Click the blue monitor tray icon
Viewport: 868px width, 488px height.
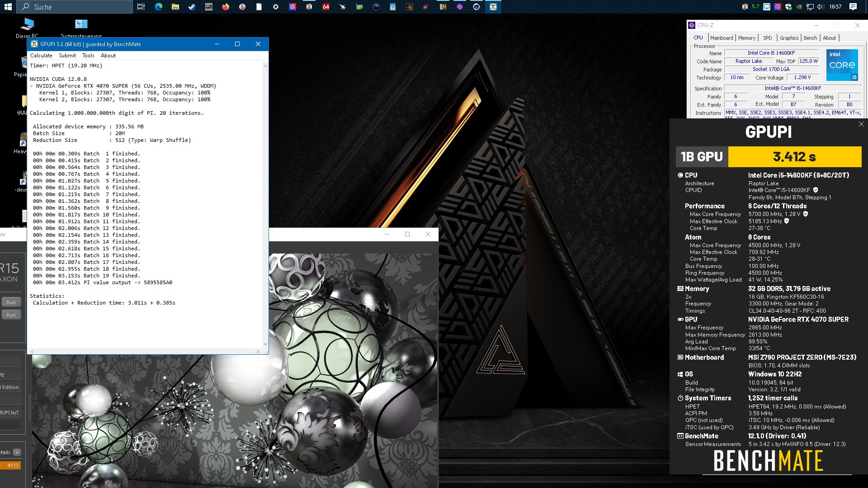[766, 7]
